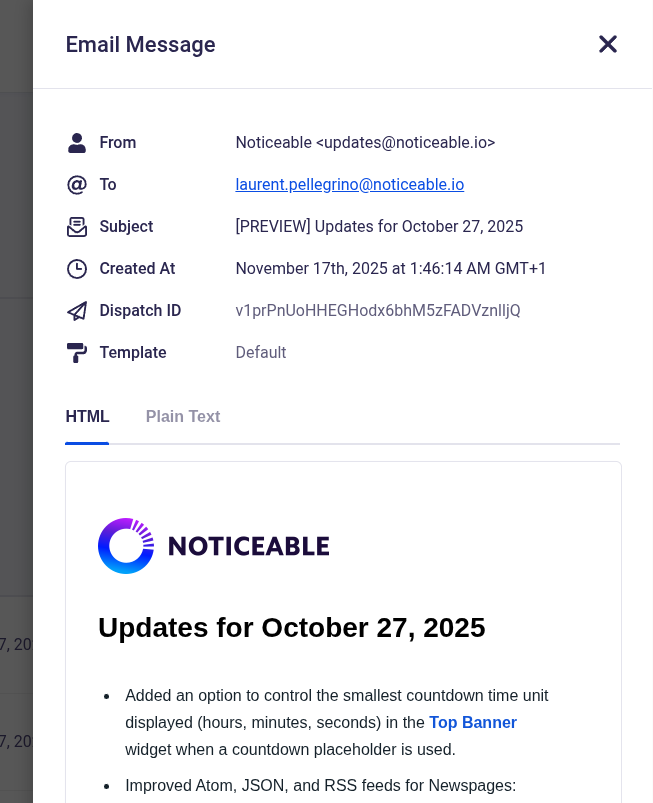Viewport: 653px width, 803px height.
Task: Click the Updates for October 27, 2025 heading
Action: pos(291,628)
